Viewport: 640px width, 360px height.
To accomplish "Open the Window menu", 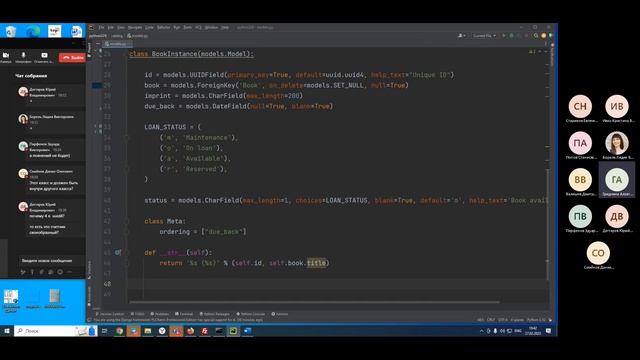I will click(211, 27).
